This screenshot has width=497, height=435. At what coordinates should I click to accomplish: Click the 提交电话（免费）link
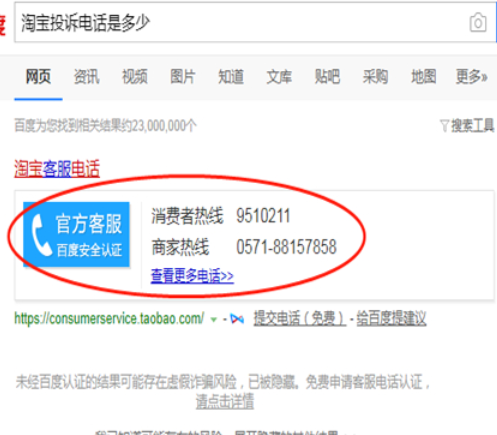pyautogui.click(x=300, y=318)
